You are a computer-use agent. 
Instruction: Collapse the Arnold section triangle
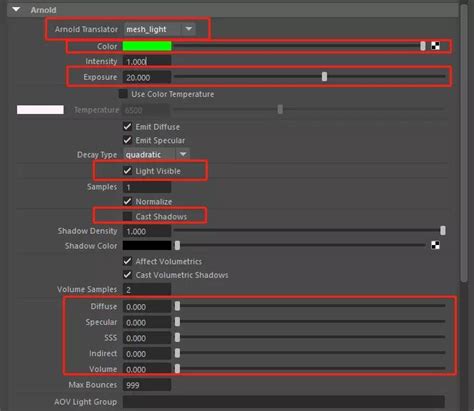[x=16, y=9]
